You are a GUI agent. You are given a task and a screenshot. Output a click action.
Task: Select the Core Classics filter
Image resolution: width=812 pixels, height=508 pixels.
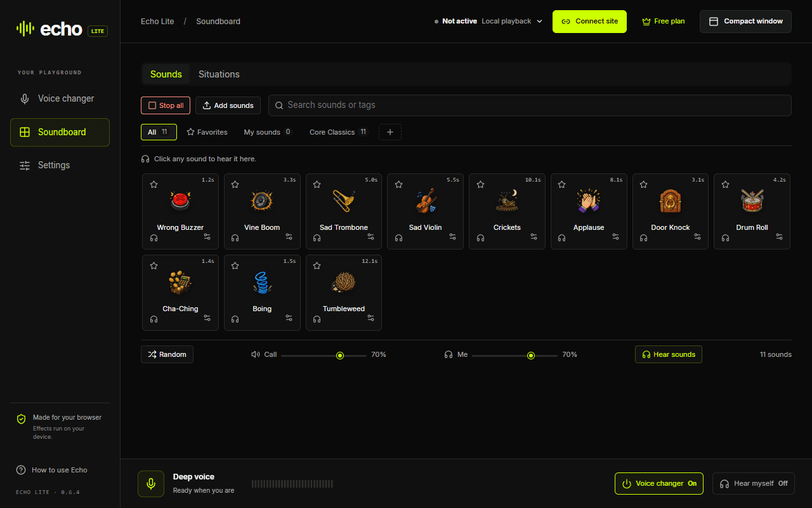pos(338,132)
